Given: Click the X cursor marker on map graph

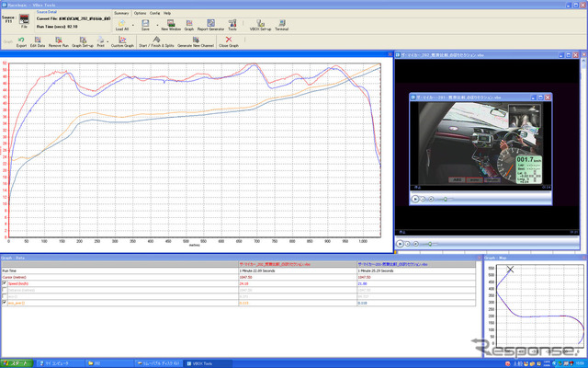Looking at the screenshot, I should click(x=510, y=270).
